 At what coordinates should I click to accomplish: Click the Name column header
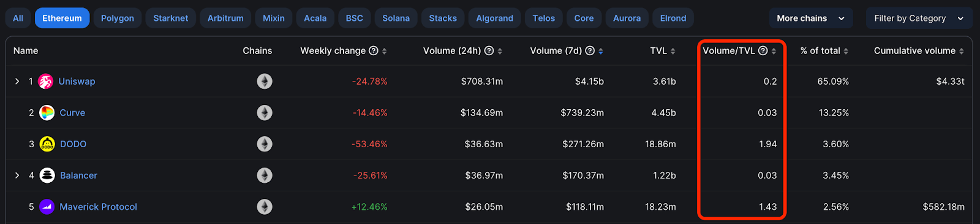tap(26, 51)
